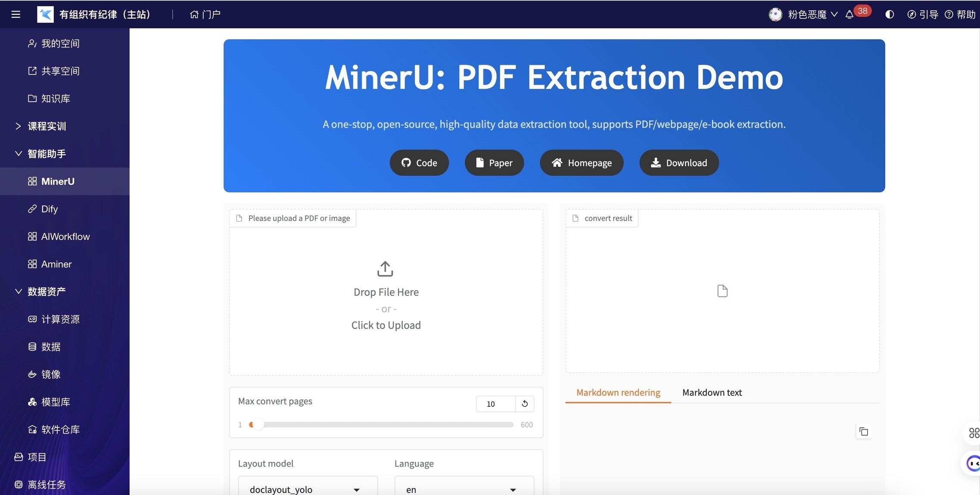This screenshot has height=495, width=980.
Task: Open the 帮助 help link
Action: (960, 14)
